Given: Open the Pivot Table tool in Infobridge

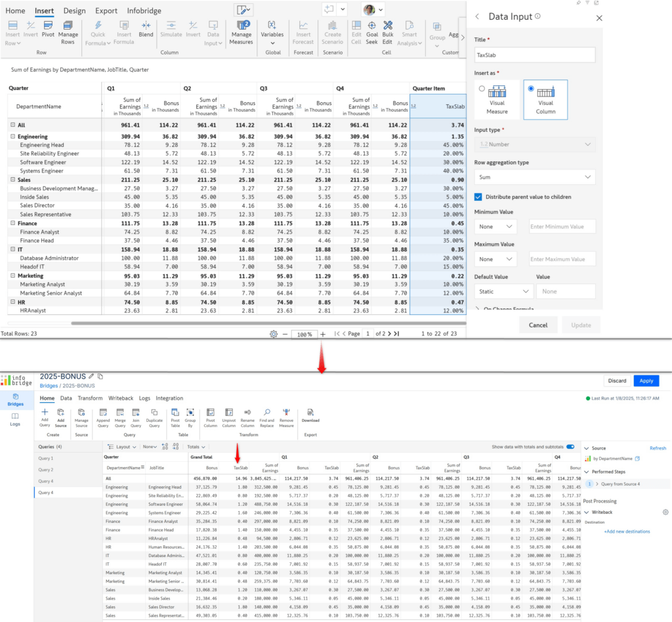Looking at the screenshot, I should [175, 415].
